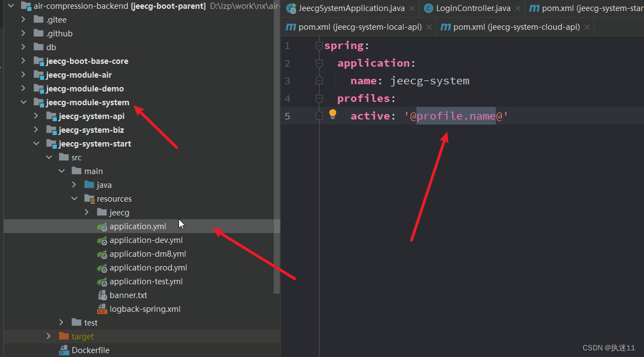Close the jeecg-system-local-api pom.xml tab
This screenshot has height=357, width=644.
(x=429, y=27)
